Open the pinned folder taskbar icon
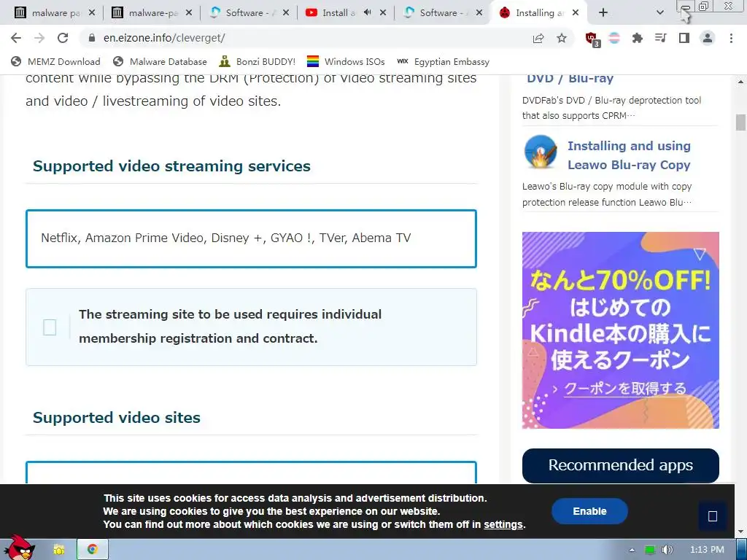This screenshot has width=747, height=560. pos(58,550)
